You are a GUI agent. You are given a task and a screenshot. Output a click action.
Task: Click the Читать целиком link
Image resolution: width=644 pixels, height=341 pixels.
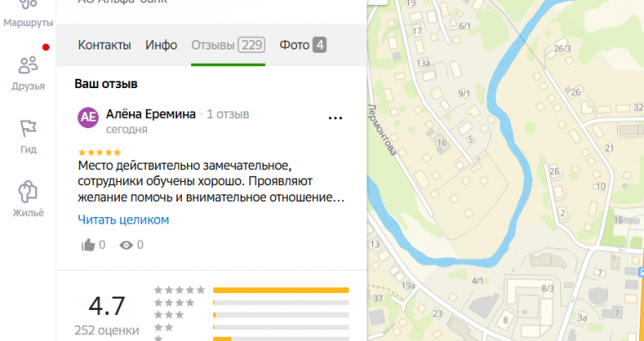pyautogui.click(x=123, y=220)
